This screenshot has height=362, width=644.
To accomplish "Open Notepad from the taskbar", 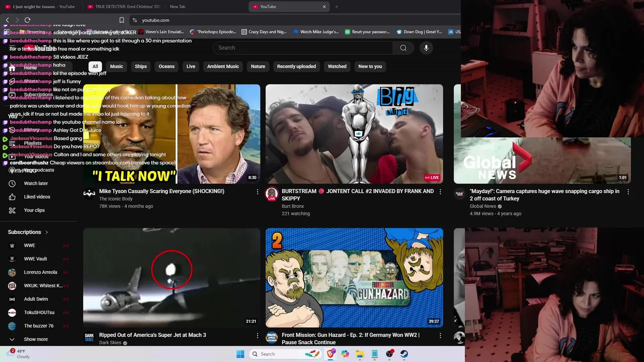I will click(x=374, y=354).
